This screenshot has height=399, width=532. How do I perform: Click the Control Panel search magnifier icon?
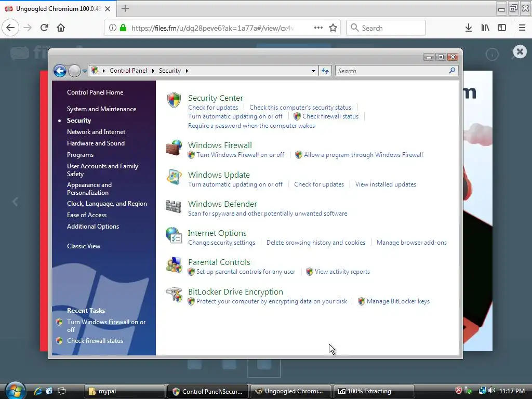(x=452, y=71)
